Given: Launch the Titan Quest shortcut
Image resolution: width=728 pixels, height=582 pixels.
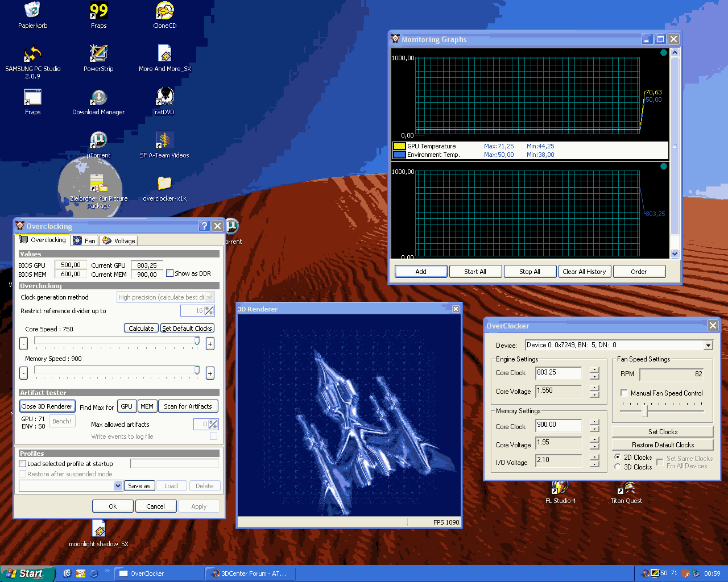Looking at the screenshot, I should click(626, 489).
